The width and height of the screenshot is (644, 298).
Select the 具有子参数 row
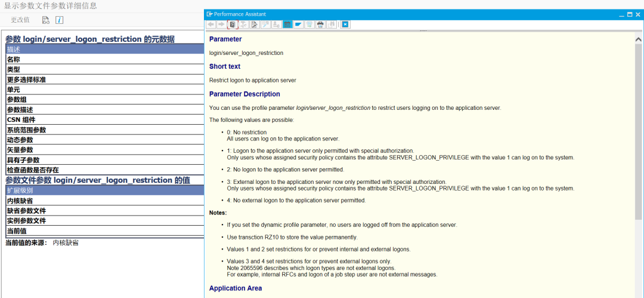pyautogui.click(x=105, y=159)
